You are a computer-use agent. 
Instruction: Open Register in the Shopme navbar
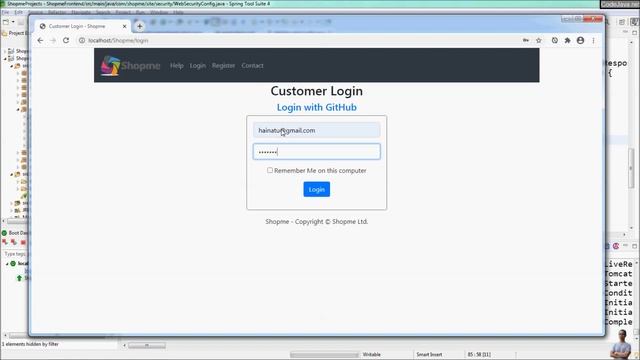point(223,65)
